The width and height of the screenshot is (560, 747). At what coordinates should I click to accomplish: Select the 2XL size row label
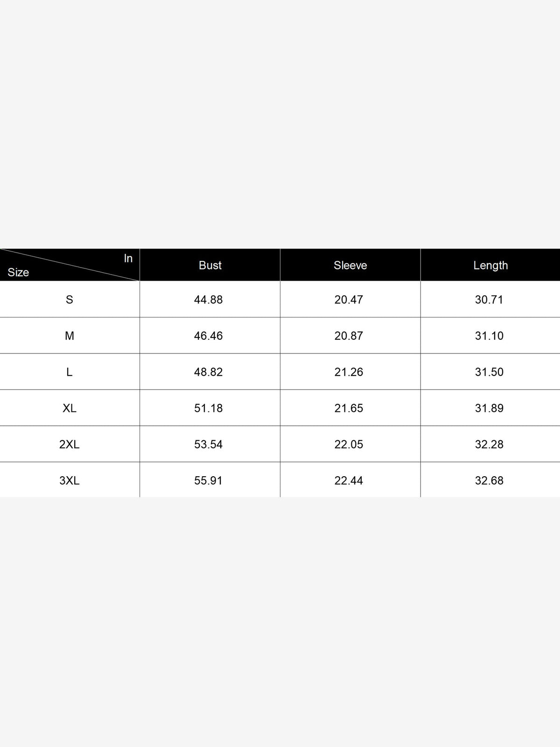pyautogui.click(x=70, y=444)
